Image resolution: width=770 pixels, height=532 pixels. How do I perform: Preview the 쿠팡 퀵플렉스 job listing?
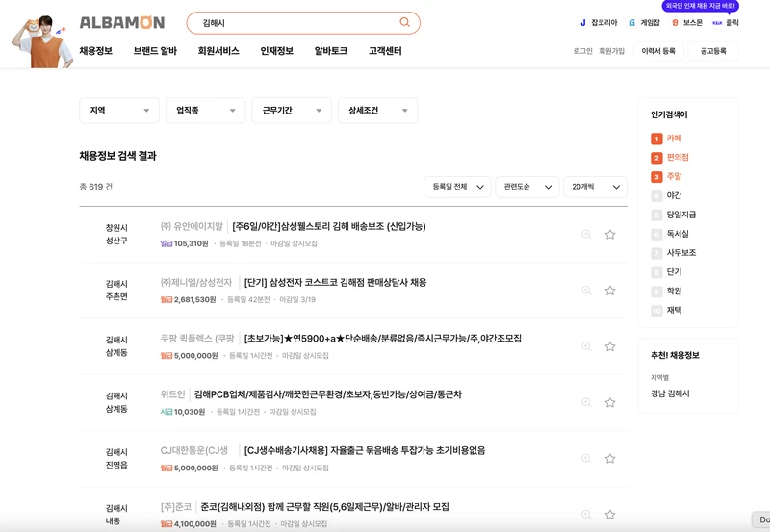(x=586, y=346)
